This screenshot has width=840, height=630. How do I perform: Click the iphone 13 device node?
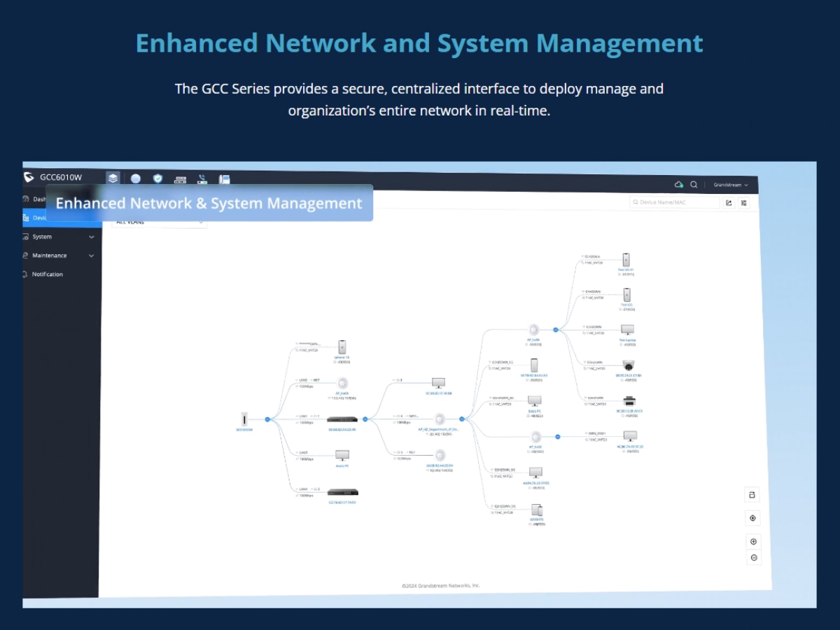click(342, 347)
